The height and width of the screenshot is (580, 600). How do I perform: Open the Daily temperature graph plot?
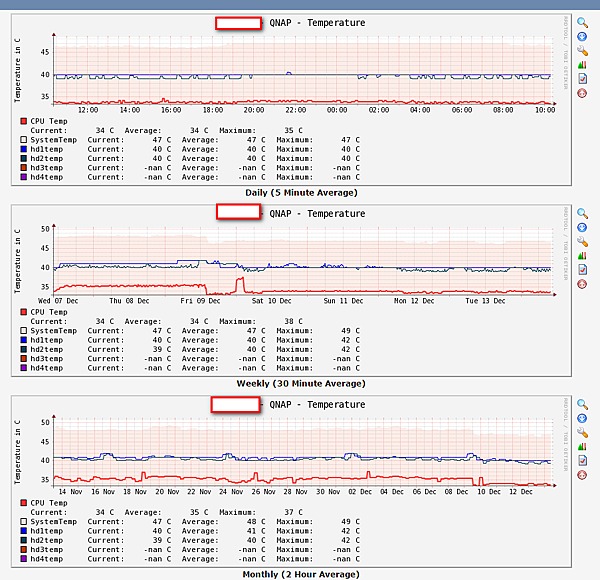click(291, 100)
